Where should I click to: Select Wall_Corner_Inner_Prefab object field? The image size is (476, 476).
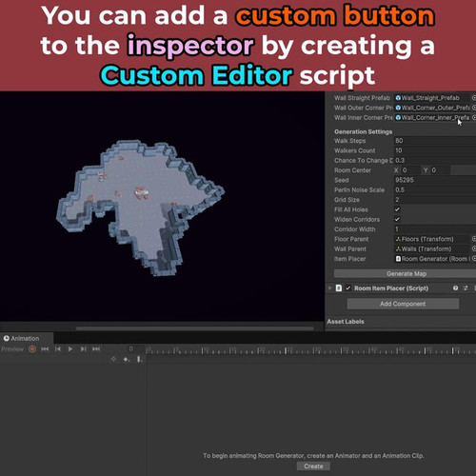click(x=432, y=117)
